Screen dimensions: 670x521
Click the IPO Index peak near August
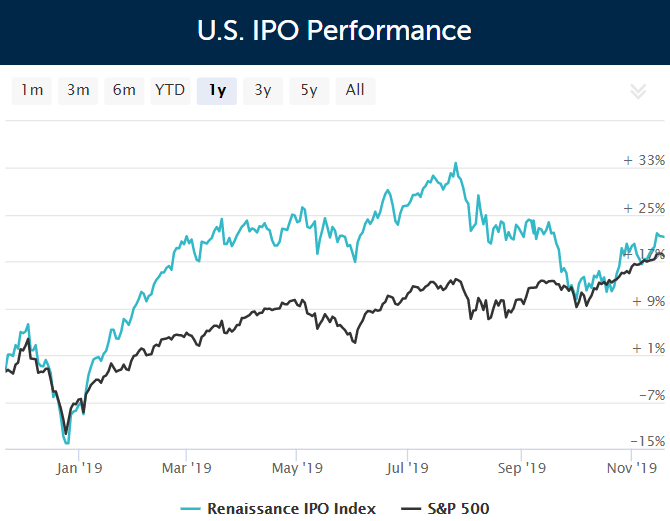coord(456,163)
